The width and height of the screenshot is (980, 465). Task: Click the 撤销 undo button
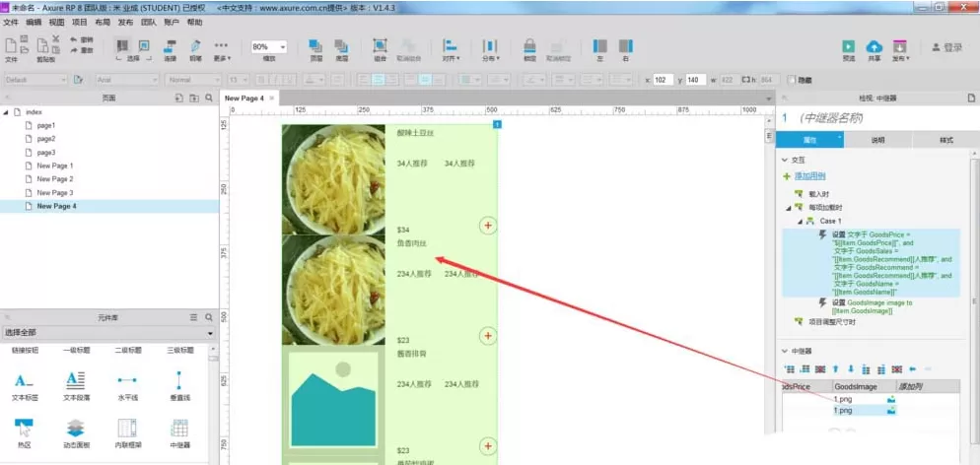82,39
